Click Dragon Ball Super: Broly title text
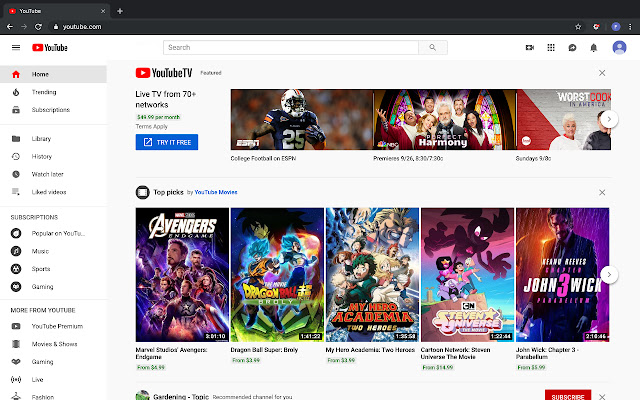 pyautogui.click(x=264, y=350)
